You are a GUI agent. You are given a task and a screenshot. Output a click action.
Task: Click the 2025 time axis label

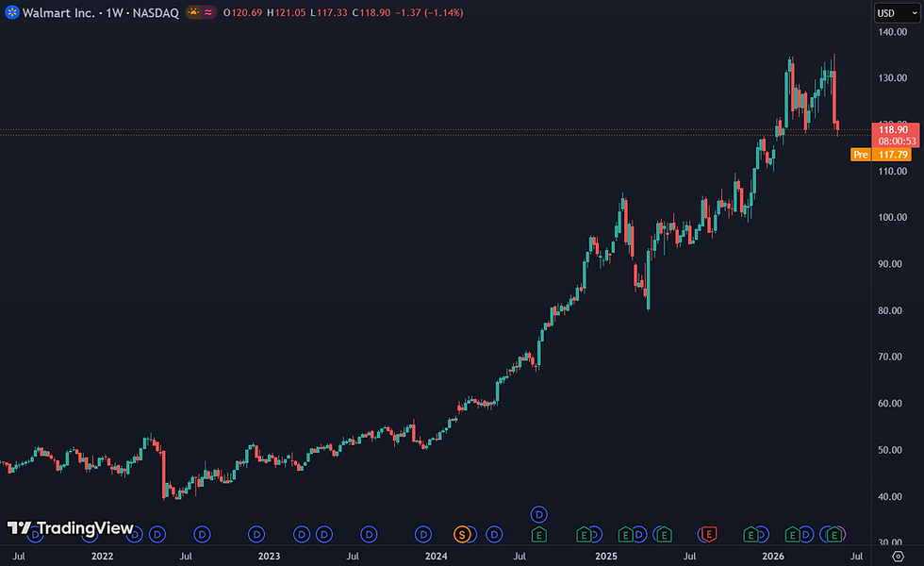[605, 556]
